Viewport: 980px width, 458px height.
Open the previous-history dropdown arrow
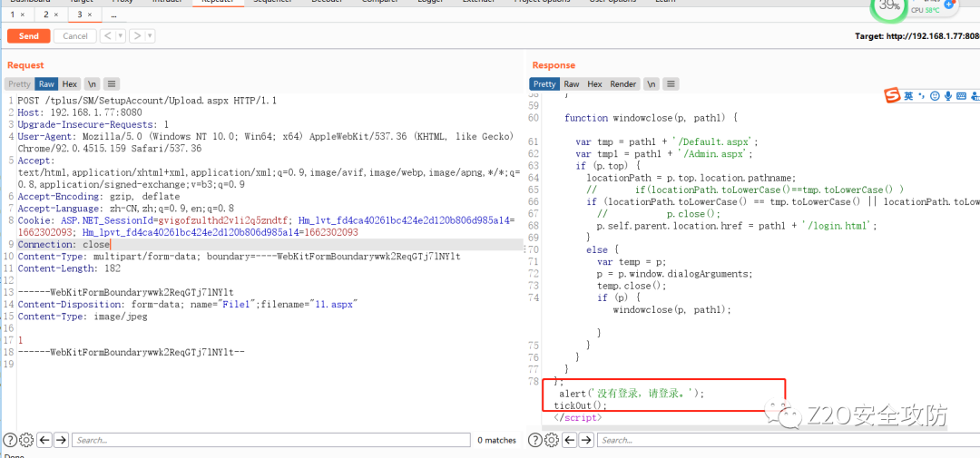click(x=121, y=36)
